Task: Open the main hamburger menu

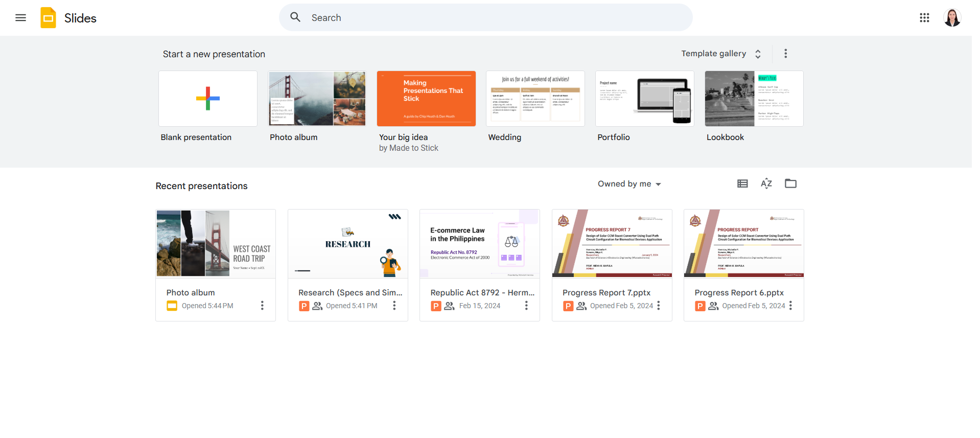Action: (x=20, y=18)
